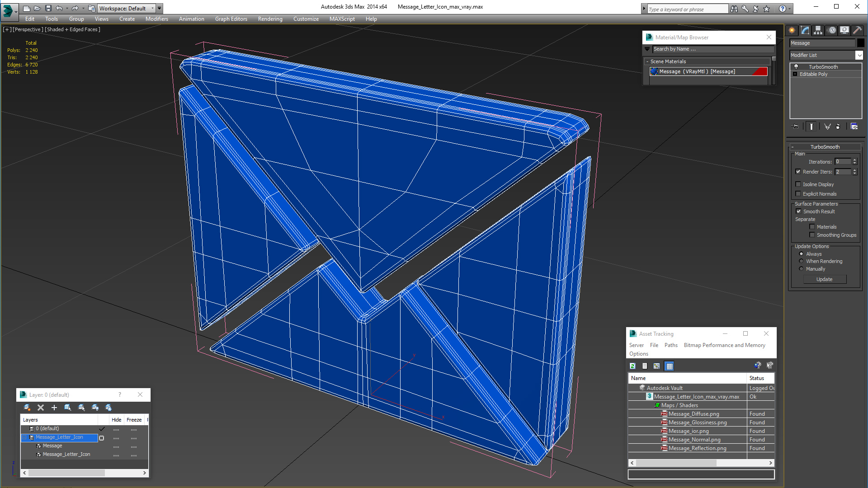
Task: Open the Rendering menu
Action: coord(270,19)
